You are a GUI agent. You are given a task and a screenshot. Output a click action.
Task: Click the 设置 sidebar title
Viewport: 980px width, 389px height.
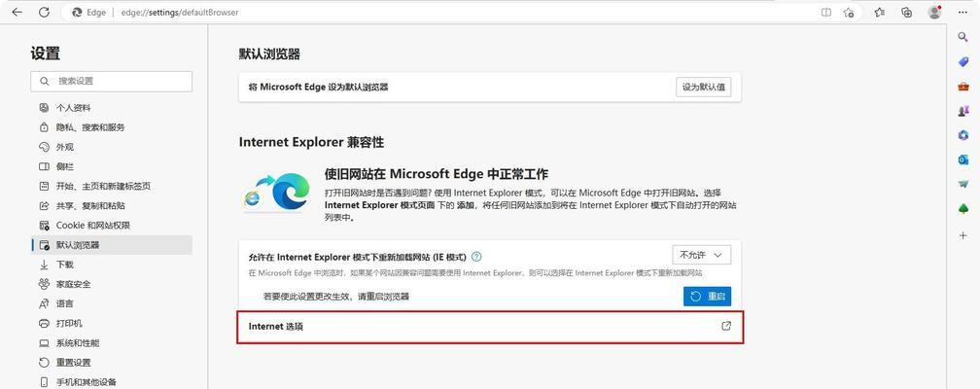click(x=45, y=53)
